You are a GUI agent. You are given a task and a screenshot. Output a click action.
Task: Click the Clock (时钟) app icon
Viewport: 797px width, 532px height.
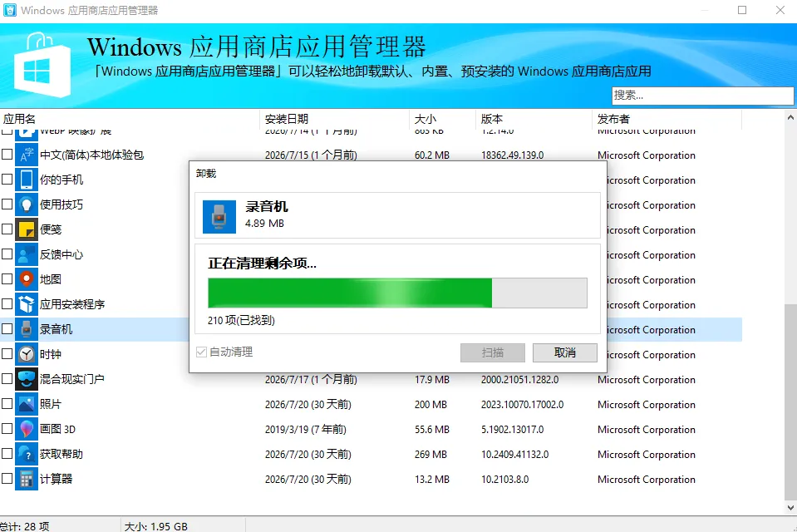(x=27, y=354)
